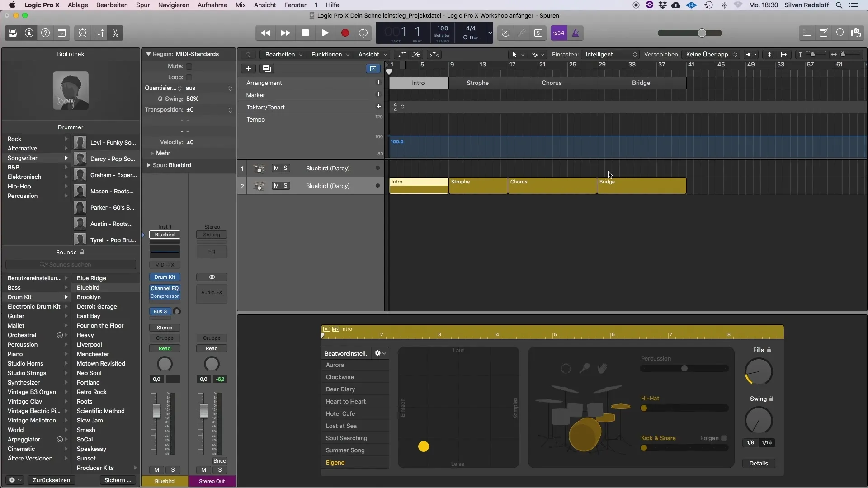868x488 pixels.
Task: Click the Catch playhead icon
Action: tap(434, 54)
